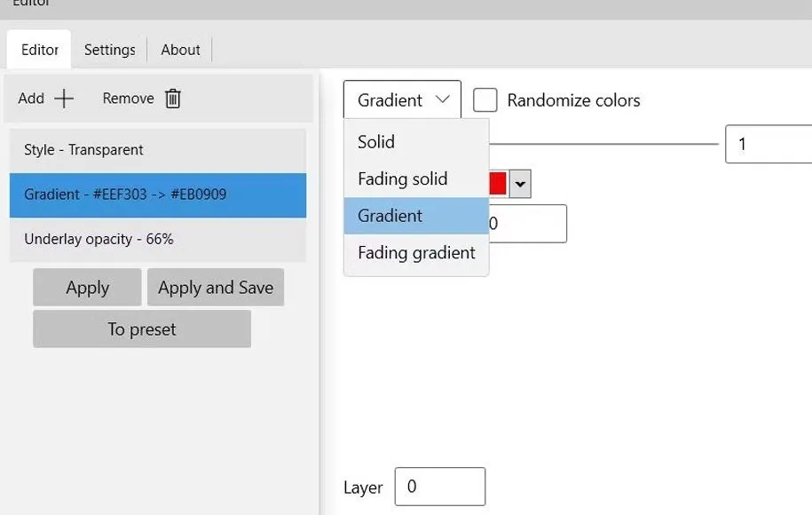Click the red color swatch
Screen dimensions: 812x515
[498, 184]
